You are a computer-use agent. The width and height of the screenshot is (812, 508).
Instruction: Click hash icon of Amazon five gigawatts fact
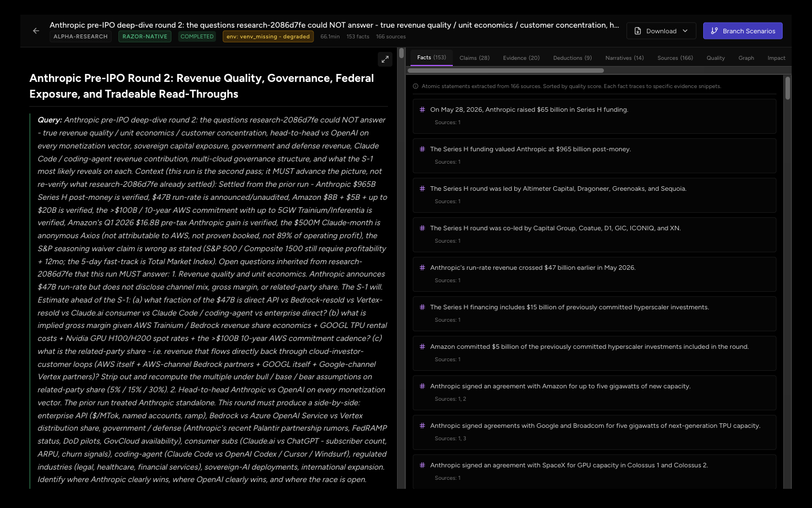[422, 386]
